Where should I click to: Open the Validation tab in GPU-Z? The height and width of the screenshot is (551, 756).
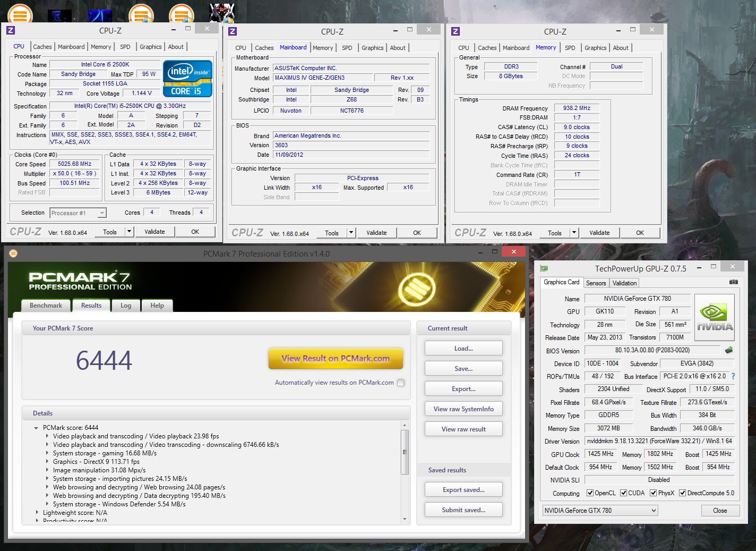pos(624,283)
